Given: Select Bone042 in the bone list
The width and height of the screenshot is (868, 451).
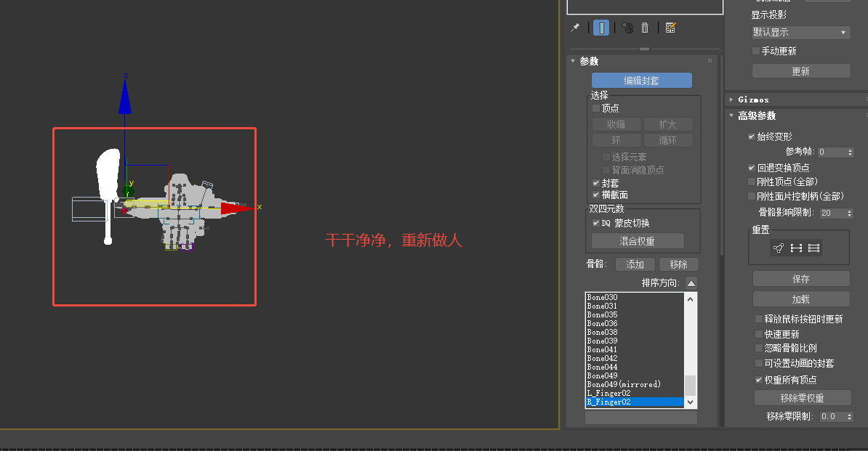Looking at the screenshot, I should pos(635,359).
